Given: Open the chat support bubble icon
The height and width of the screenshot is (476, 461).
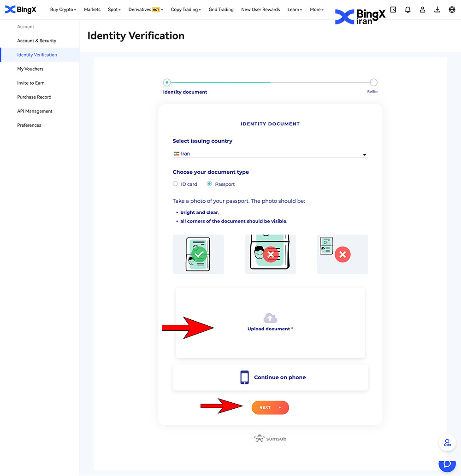Looking at the screenshot, I should (447, 465).
